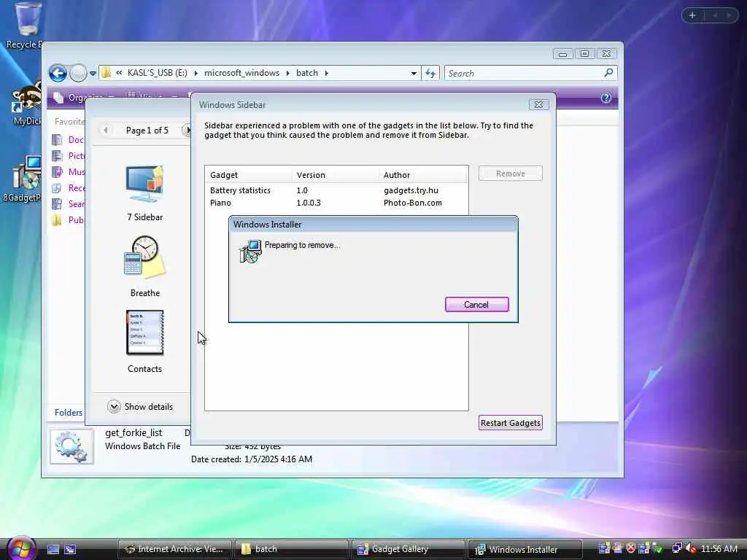The height and width of the screenshot is (560, 747).
Task: Select the Battery statistics gadget row
Action: point(336,190)
